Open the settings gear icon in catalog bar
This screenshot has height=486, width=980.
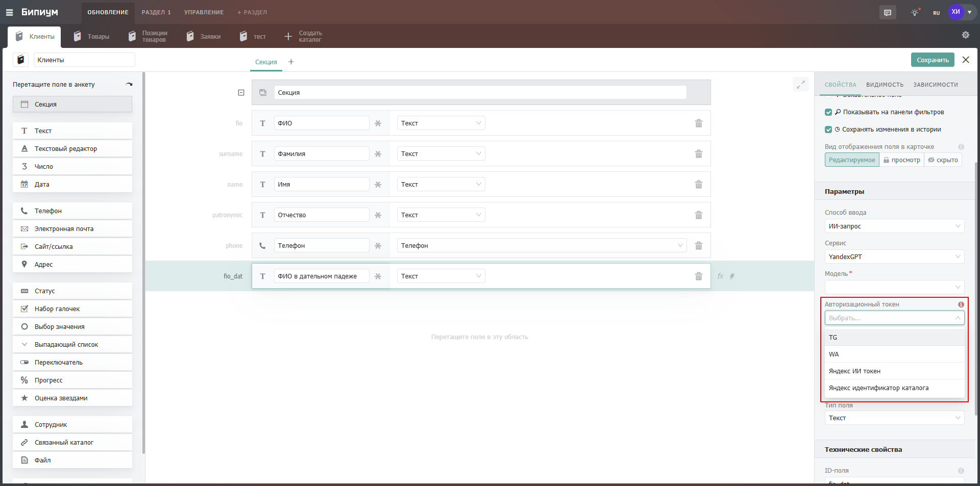[965, 35]
